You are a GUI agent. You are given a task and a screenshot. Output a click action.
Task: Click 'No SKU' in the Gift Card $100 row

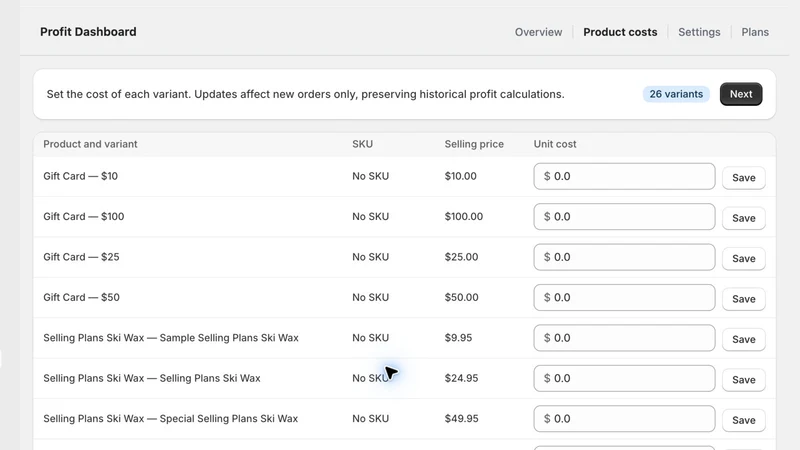[370, 216]
